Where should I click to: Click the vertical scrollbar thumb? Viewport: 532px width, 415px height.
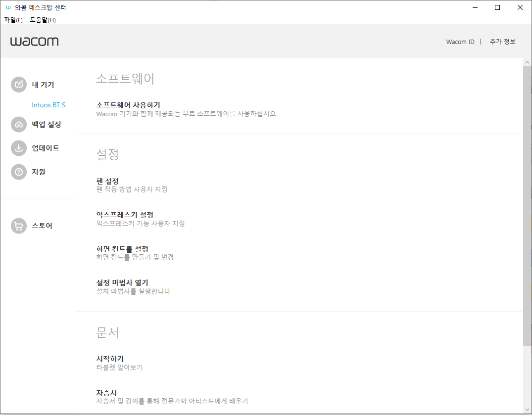(x=527, y=206)
